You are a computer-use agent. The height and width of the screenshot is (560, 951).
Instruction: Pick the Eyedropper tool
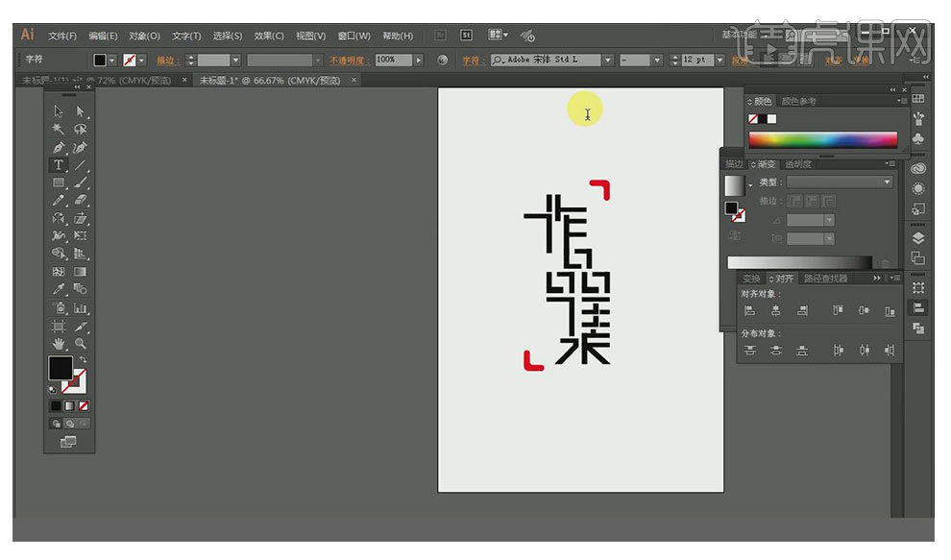click(59, 289)
